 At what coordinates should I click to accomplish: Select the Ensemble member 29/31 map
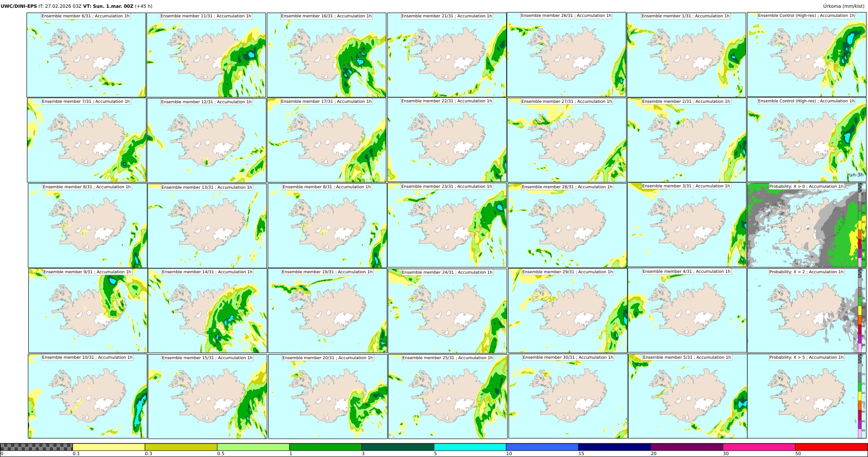tap(568, 311)
